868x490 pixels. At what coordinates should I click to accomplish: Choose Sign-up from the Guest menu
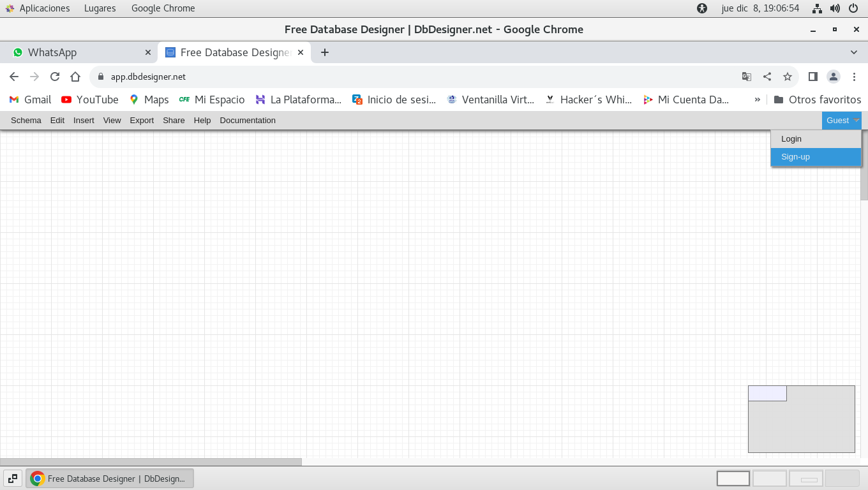click(795, 157)
